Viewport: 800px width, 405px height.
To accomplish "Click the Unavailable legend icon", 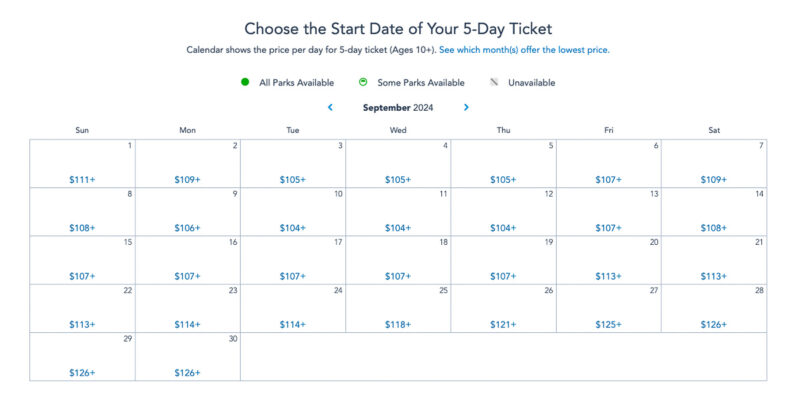I will tap(493, 82).
